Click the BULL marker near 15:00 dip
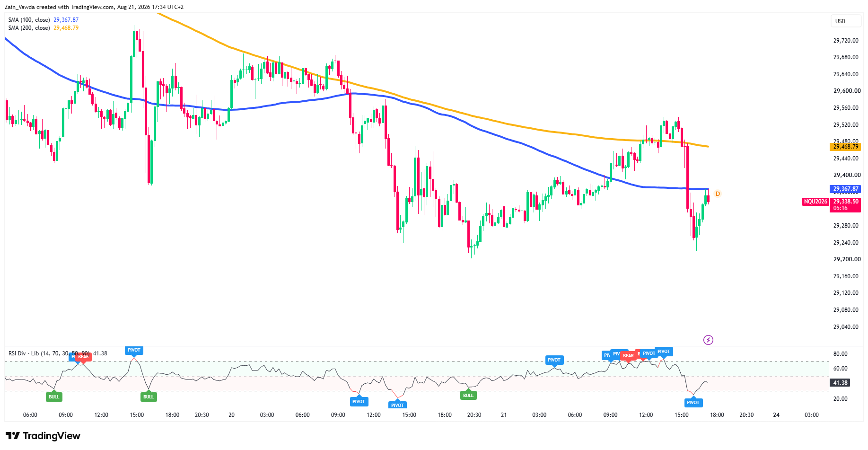The height and width of the screenshot is (450, 868). click(x=149, y=397)
